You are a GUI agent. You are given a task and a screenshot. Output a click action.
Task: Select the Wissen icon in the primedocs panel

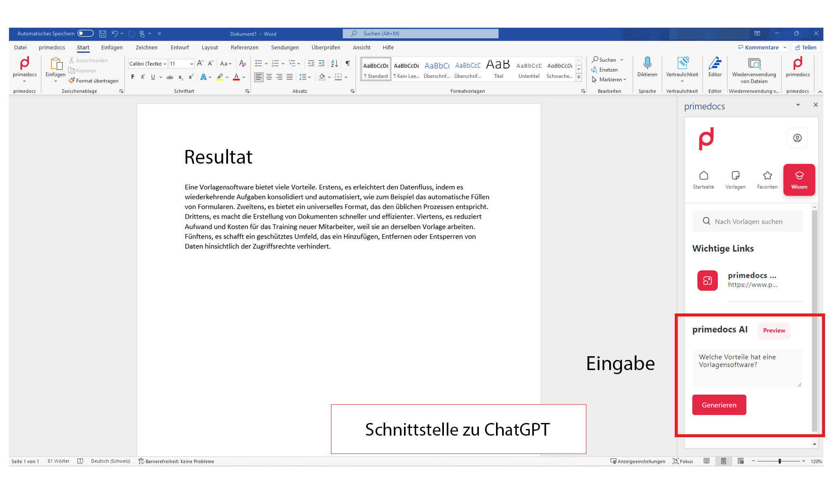(x=799, y=180)
